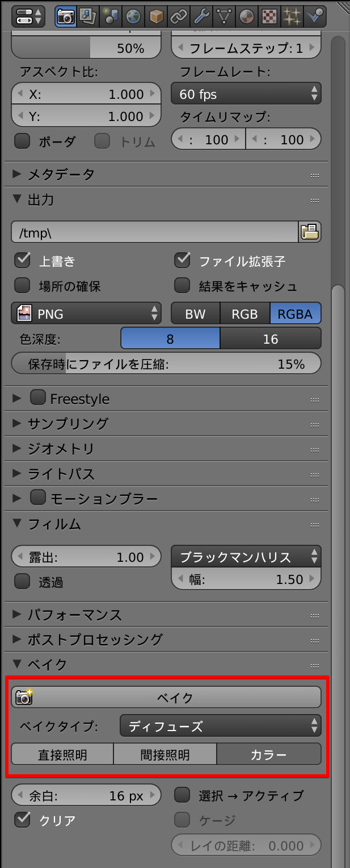Switch to the World properties globe icon
This screenshot has width=350, height=868.
[x=133, y=16]
